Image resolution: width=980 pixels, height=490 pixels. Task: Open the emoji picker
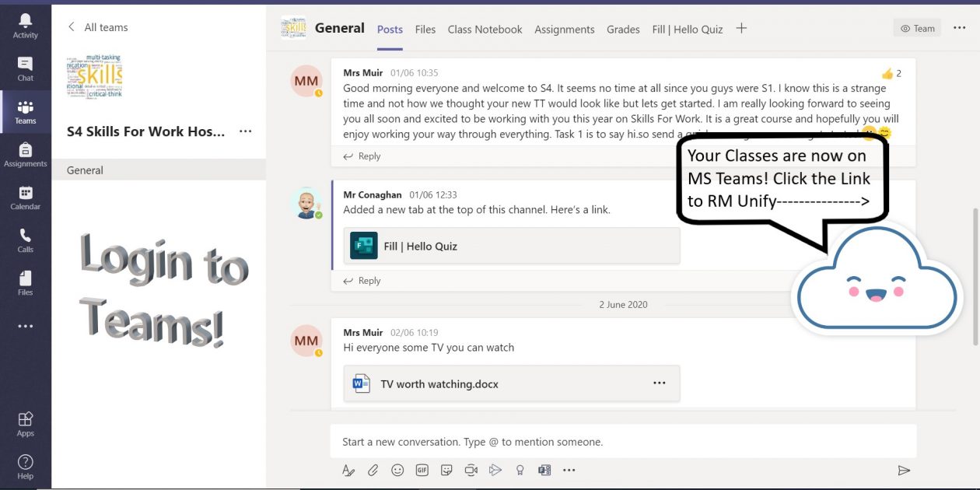click(397, 471)
